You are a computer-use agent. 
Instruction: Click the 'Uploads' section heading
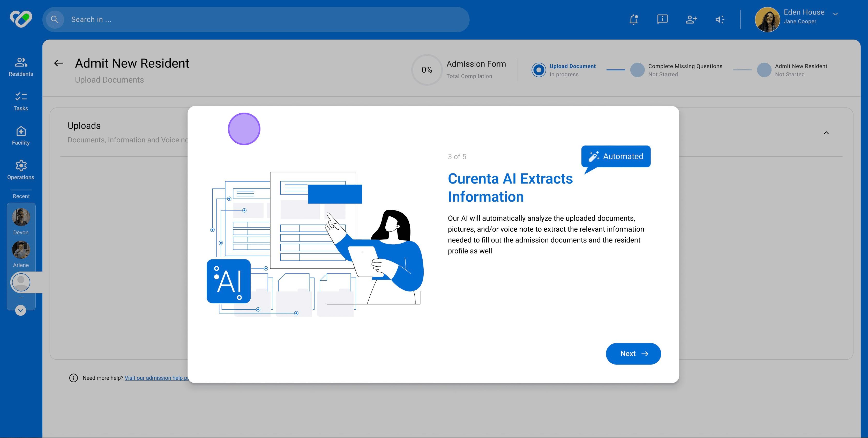pyautogui.click(x=84, y=126)
